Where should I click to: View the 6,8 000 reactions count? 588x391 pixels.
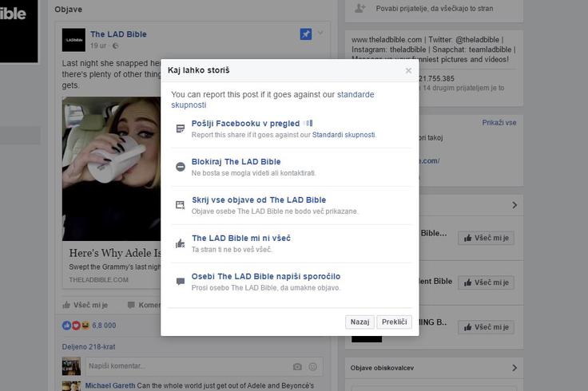(x=104, y=326)
